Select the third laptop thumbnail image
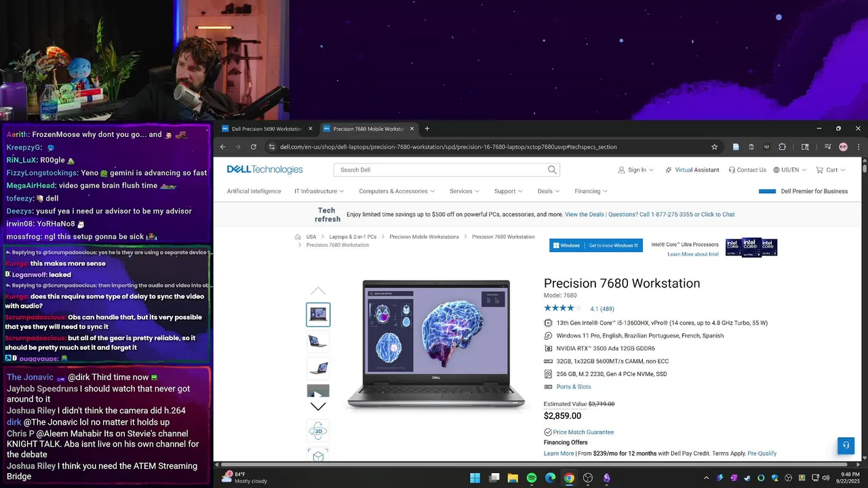This screenshot has width=868, height=488. coord(318,368)
